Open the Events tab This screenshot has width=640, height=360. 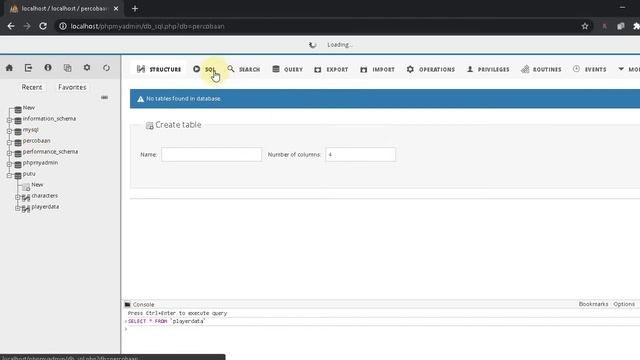(x=590, y=69)
